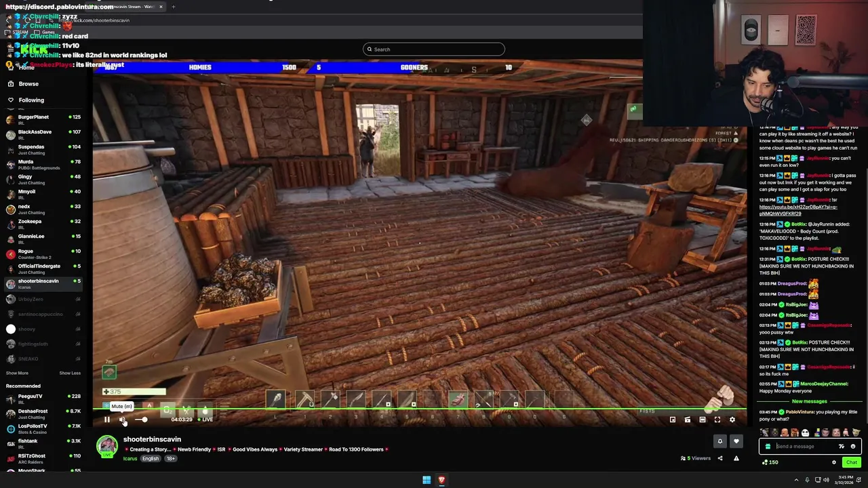Image resolution: width=868 pixels, height=488 pixels.
Task: Pause the live stream
Action: [106, 420]
